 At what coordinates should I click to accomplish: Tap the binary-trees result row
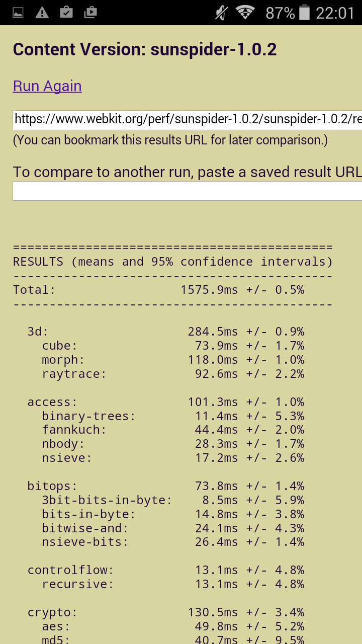173,416
